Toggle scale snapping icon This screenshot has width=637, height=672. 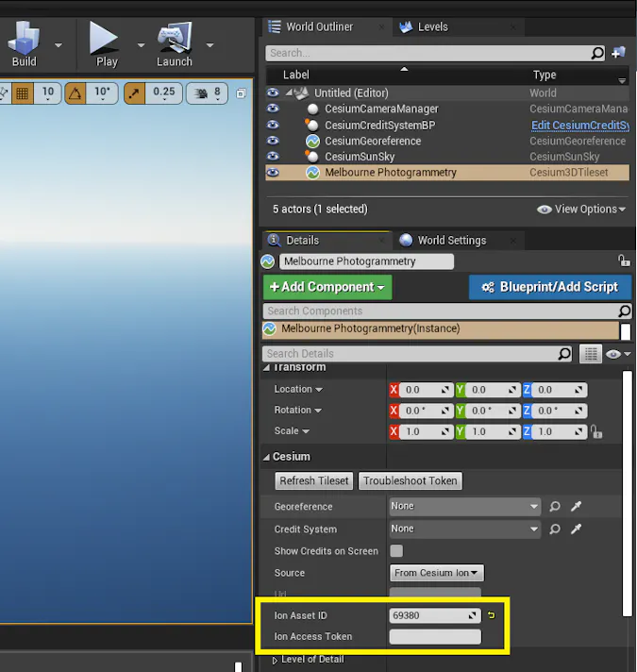click(x=135, y=93)
